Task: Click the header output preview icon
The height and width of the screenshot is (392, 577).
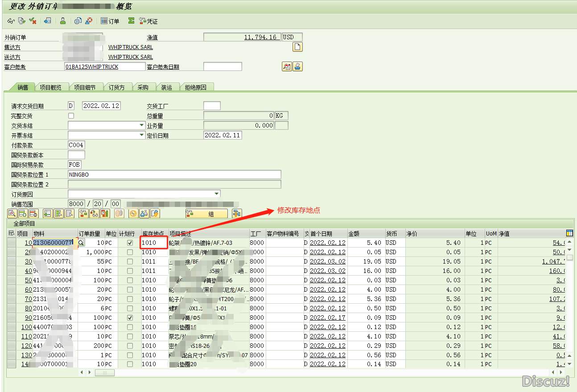Action: (x=47, y=21)
